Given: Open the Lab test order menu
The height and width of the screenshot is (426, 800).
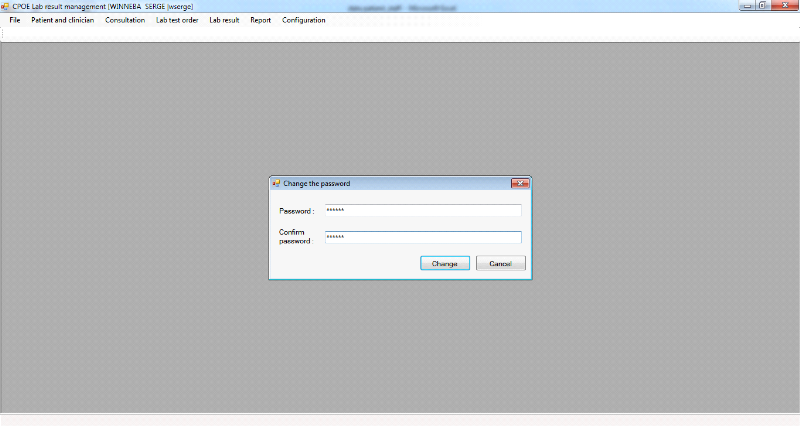Looking at the screenshot, I should pyautogui.click(x=177, y=20).
